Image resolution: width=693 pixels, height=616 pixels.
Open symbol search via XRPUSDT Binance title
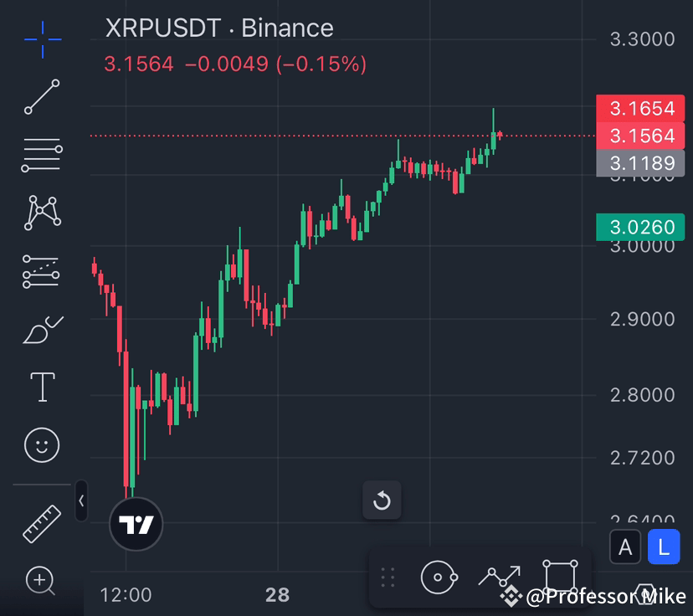(218, 28)
